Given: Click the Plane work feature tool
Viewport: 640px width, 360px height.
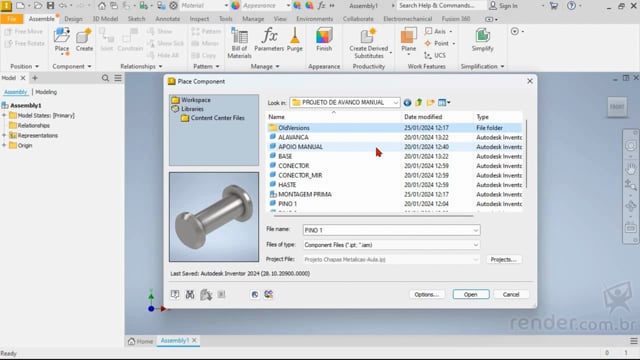Looking at the screenshot, I should 408,40.
